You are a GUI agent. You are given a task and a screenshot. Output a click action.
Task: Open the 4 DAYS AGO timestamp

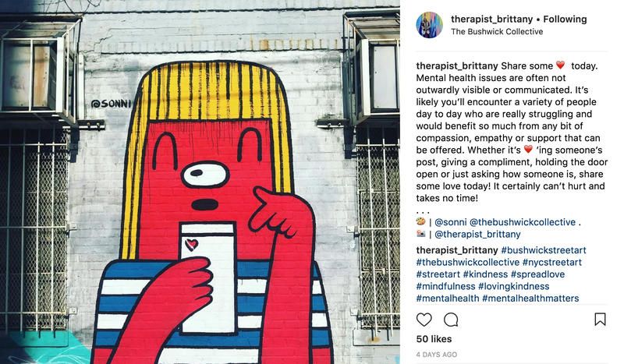coord(437,354)
